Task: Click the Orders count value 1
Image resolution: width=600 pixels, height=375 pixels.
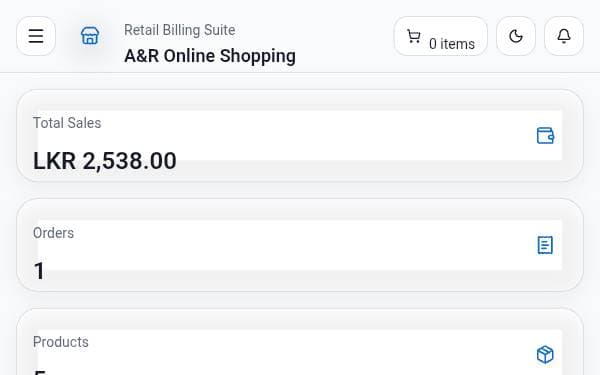Action: click(39, 271)
